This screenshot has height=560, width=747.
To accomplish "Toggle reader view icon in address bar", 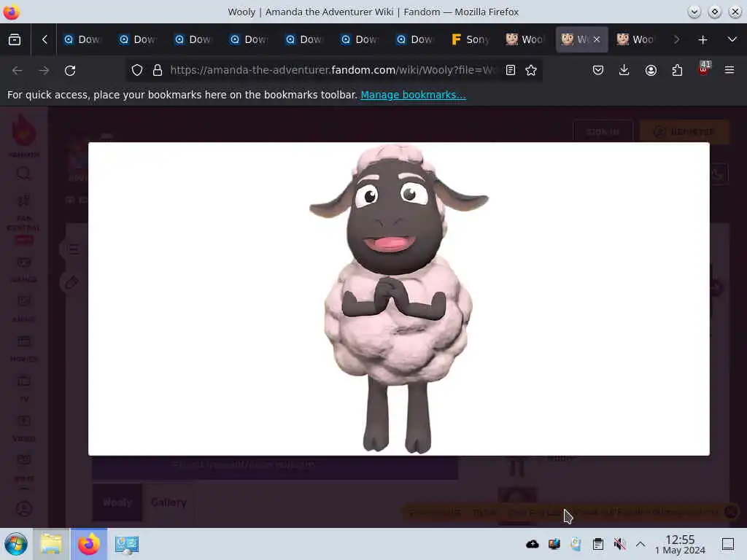I will point(510,71).
